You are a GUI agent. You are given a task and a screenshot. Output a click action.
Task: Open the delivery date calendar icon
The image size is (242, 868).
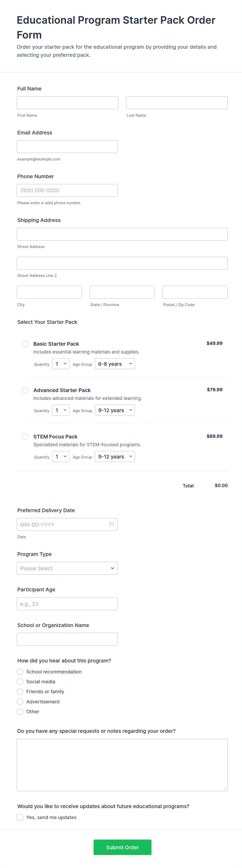point(111,524)
